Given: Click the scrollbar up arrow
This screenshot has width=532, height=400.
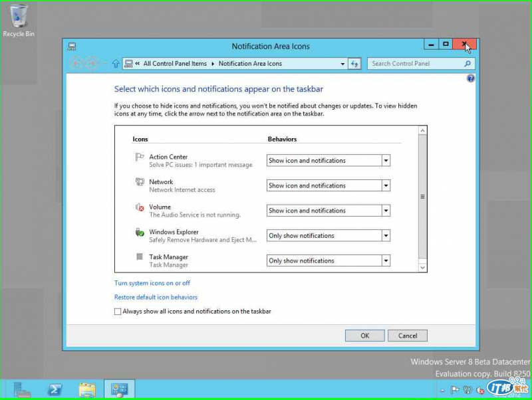Looking at the screenshot, I should coord(422,130).
